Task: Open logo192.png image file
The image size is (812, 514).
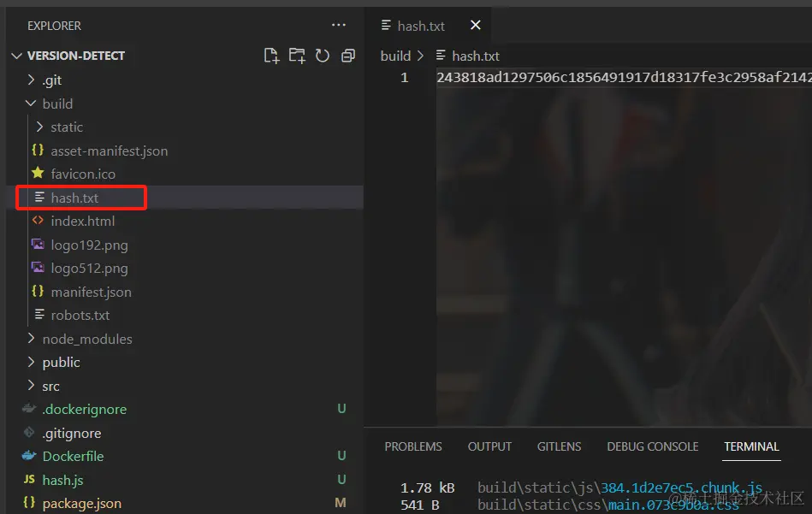Action: (x=89, y=245)
